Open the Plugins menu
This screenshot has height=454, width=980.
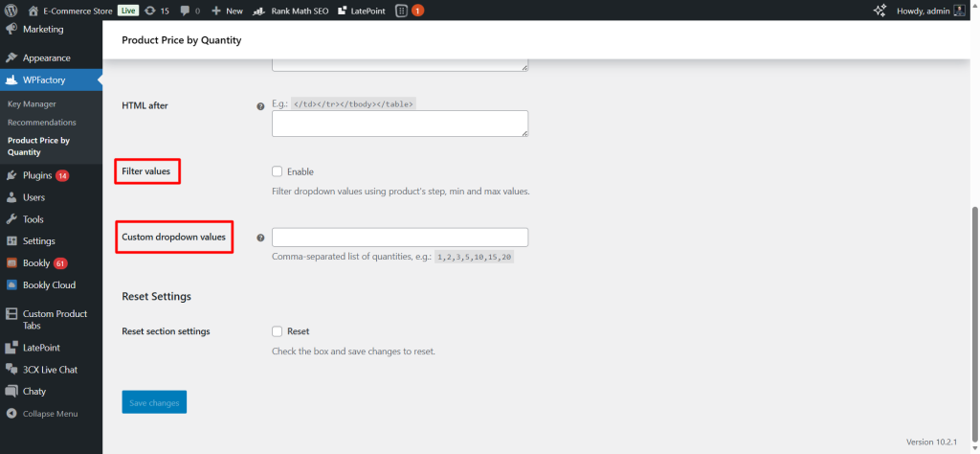coord(37,175)
